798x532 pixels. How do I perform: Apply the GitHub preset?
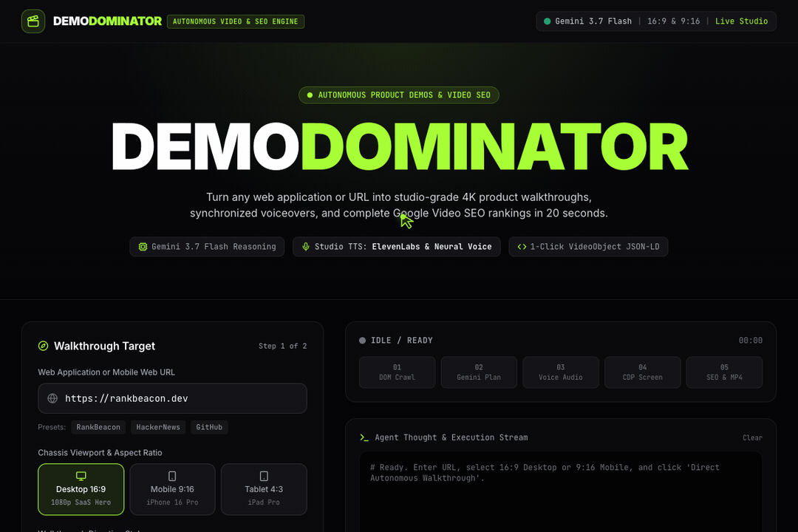click(209, 427)
